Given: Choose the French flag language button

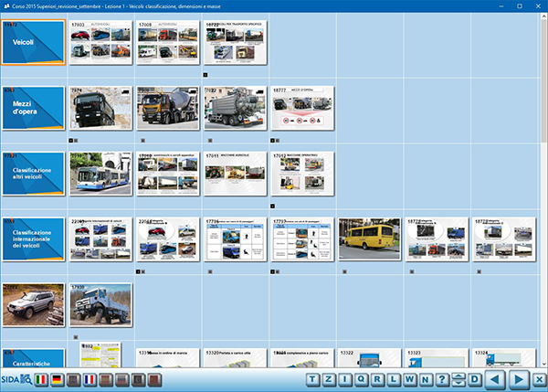Looking at the screenshot, I should click(90, 379).
